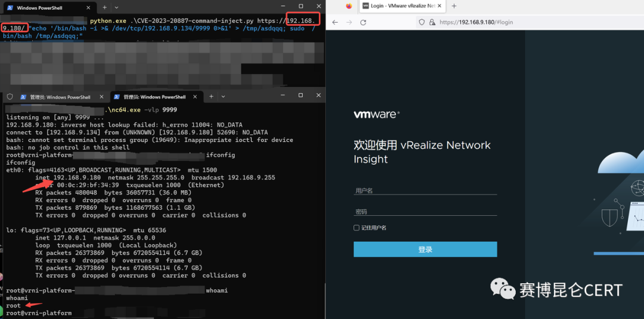Viewport: 644px width, 319px height.
Task: Close second 管理员: Windows PowerShell tab
Action: (x=194, y=97)
